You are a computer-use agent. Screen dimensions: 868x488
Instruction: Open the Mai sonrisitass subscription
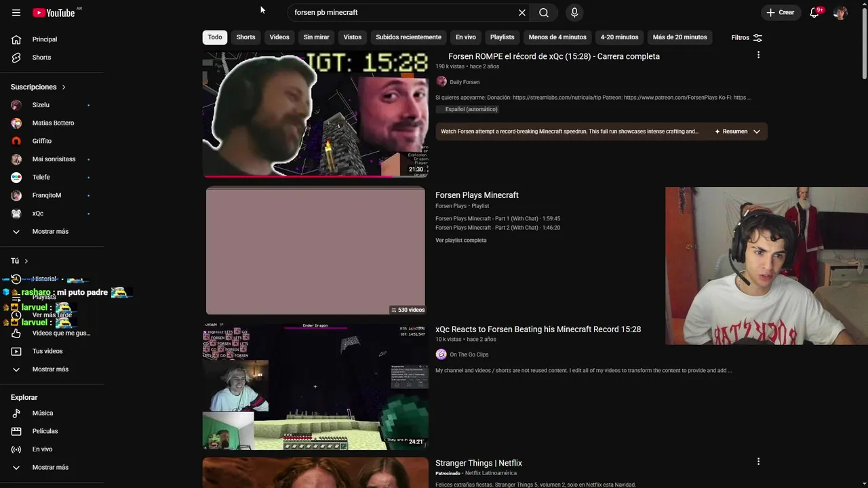pyautogui.click(x=52, y=159)
